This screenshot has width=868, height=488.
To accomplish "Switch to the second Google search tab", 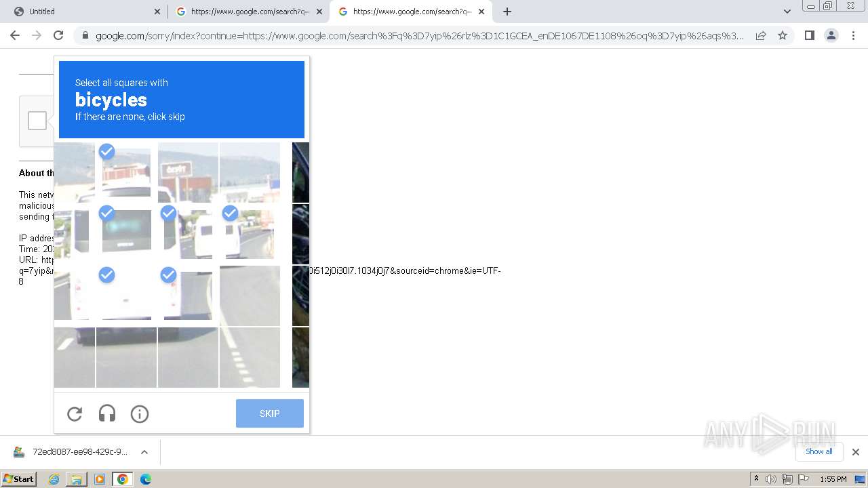I will tap(248, 12).
